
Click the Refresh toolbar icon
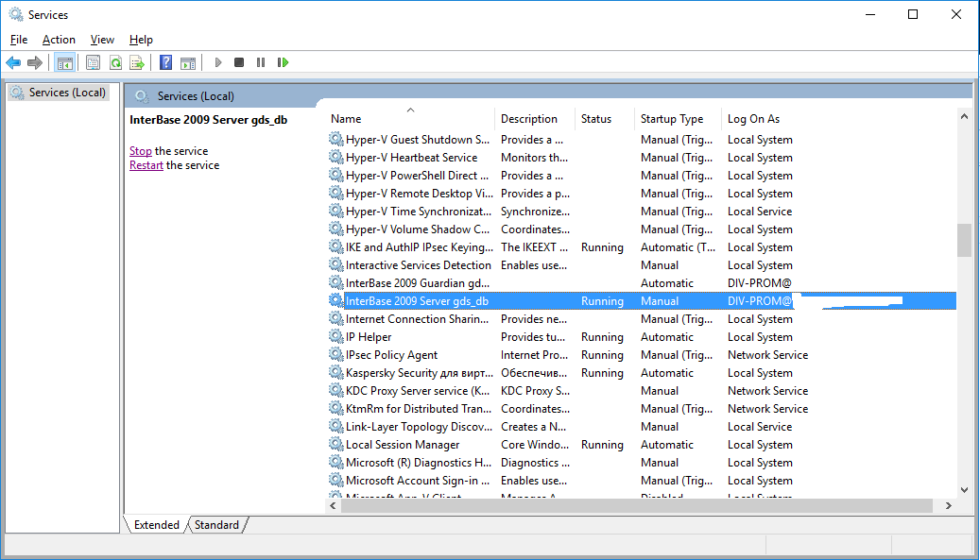(115, 62)
